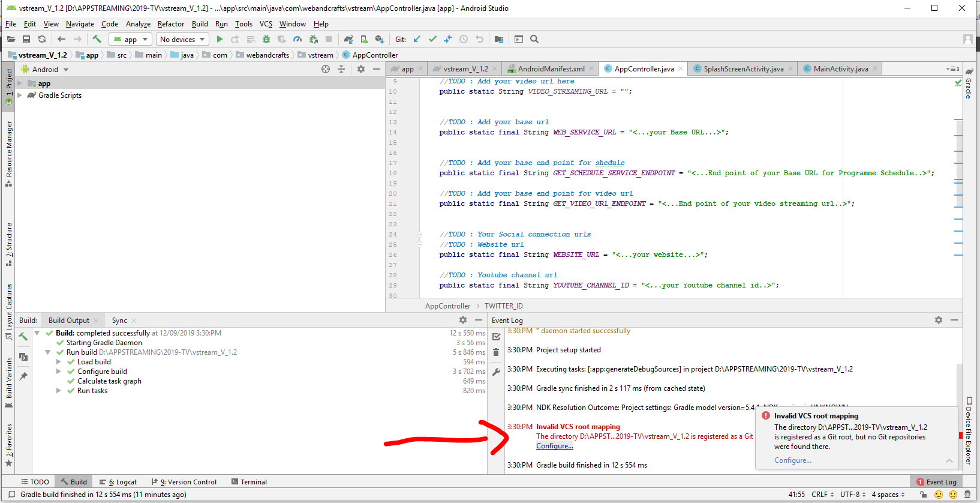Open the Android project view dropdown
The image size is (980, 503).
(x=46, y=70)
